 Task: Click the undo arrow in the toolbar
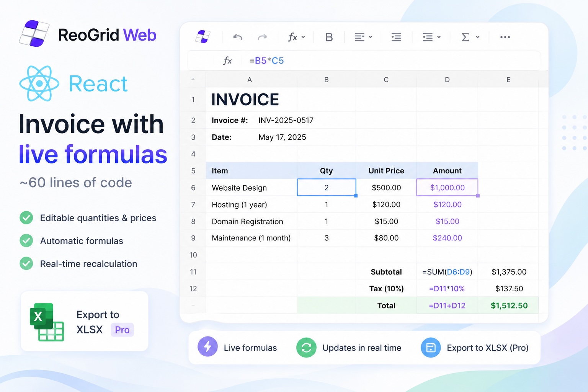(238, 37)
